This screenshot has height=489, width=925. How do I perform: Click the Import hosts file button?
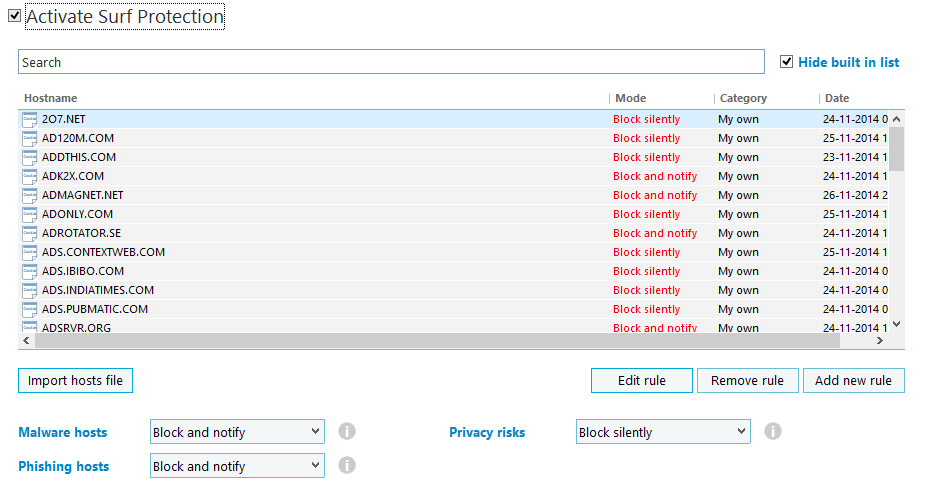[75, 380]
